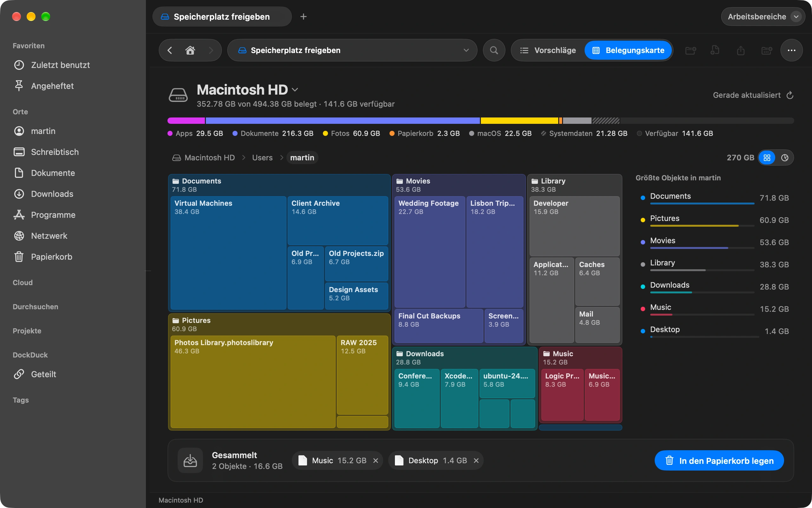Select the Speicherplatz freigeben tab
Viewport: 812px width, 508px height.
222,17
